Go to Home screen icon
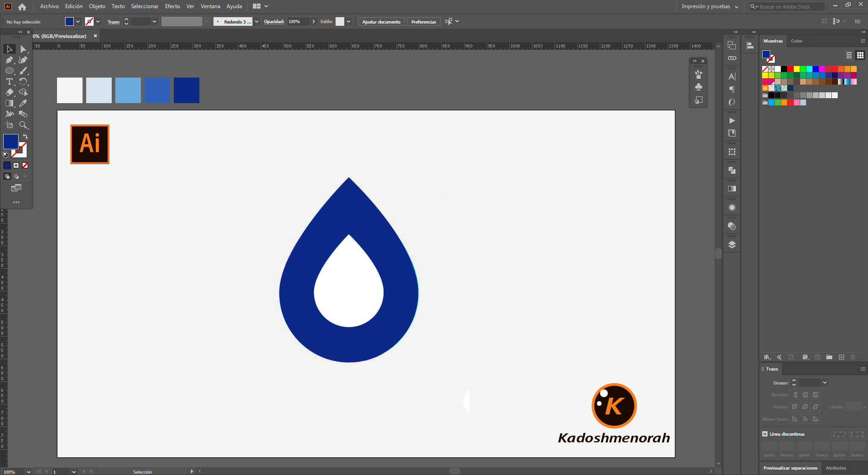 (22, 7)
